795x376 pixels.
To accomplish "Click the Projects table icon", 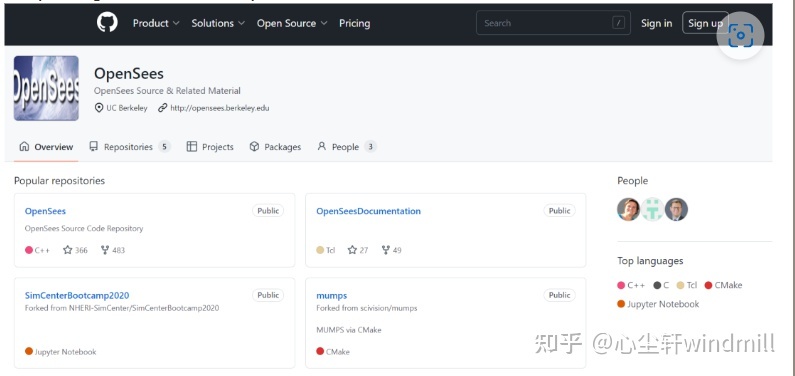I will [192, 146].
